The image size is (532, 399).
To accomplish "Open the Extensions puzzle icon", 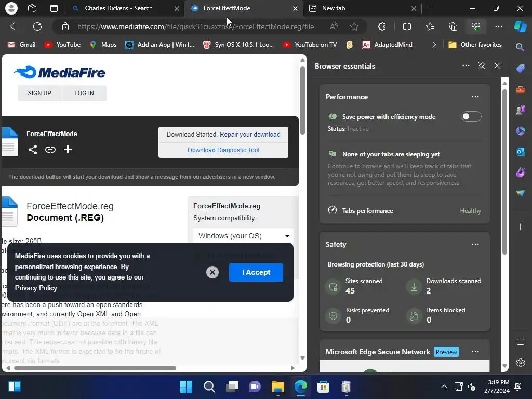I will (x=382, y=26).
